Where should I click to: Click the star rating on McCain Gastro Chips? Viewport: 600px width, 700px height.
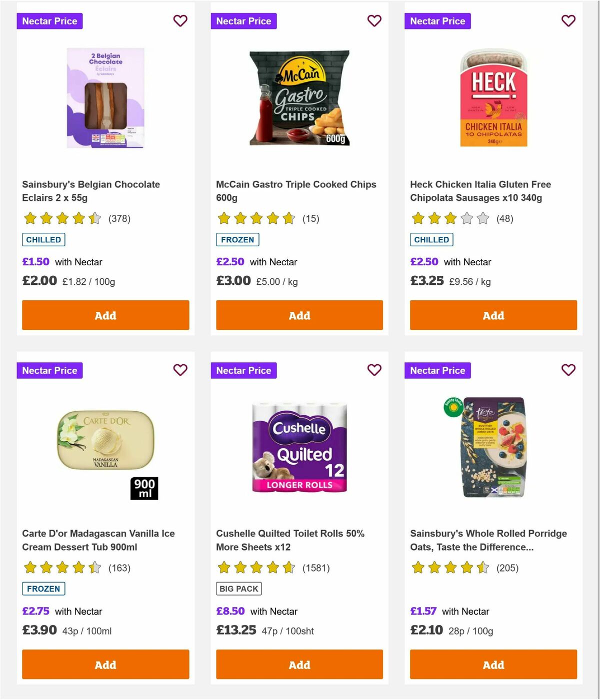click(x=256, y=218)
